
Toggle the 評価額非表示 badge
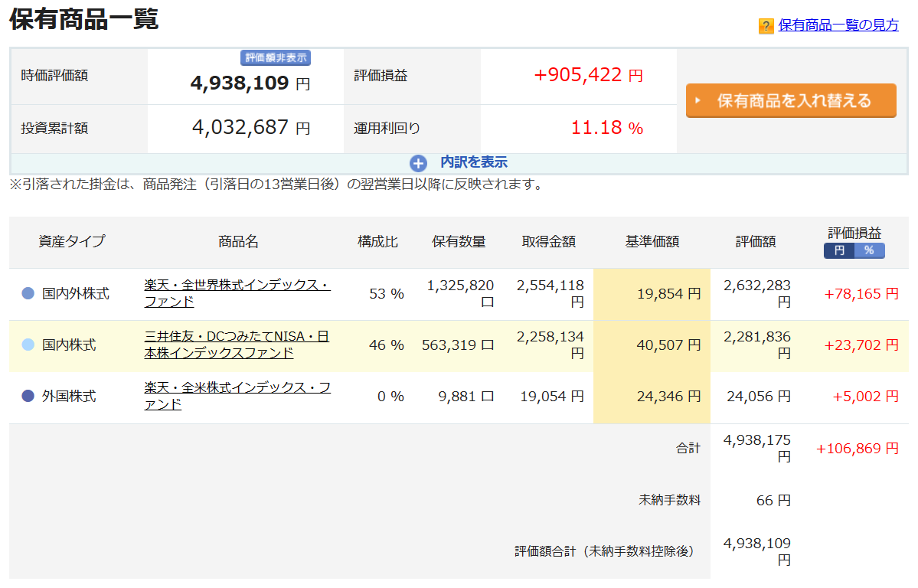276,57
